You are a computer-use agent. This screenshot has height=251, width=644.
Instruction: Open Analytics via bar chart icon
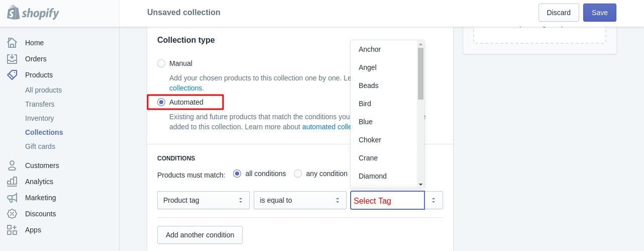pyautogui.click(x=12, y=182)
